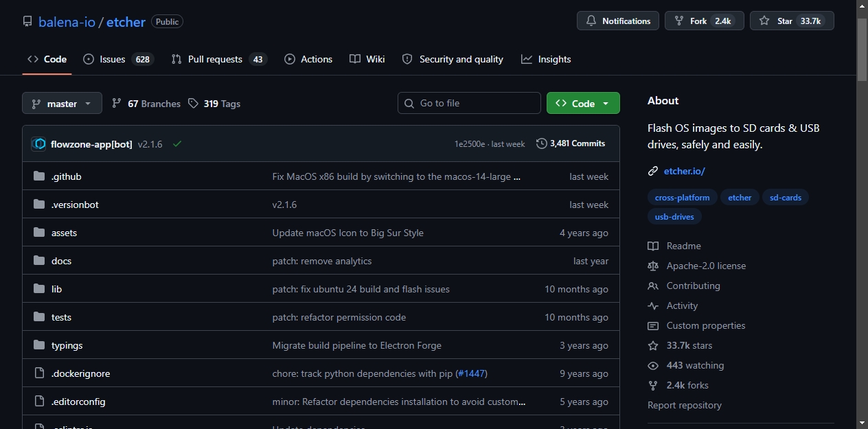Screen dimensions: 868x429
Task: Open commit hash 1e2500e
Action: click(470, 144)
